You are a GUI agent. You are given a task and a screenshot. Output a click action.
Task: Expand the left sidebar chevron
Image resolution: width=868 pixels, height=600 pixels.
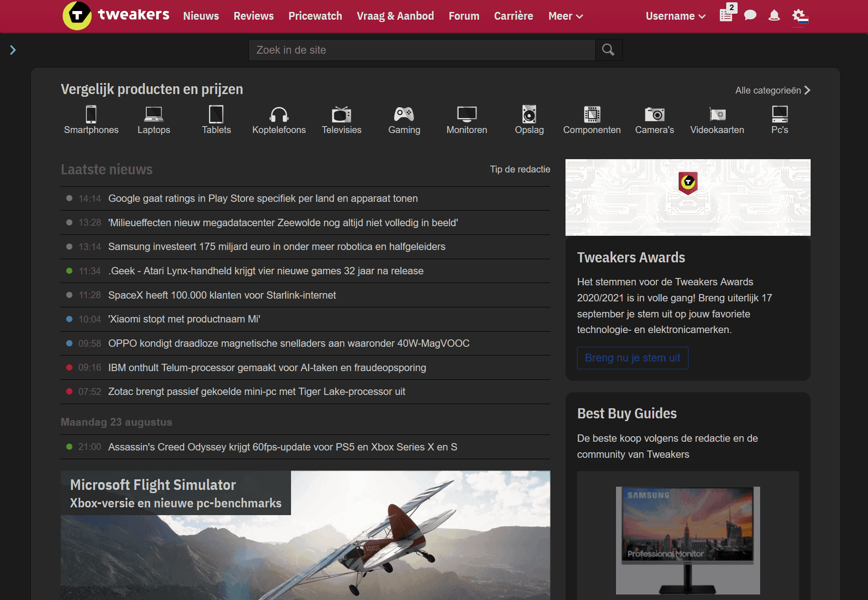[x=13, y=50]
